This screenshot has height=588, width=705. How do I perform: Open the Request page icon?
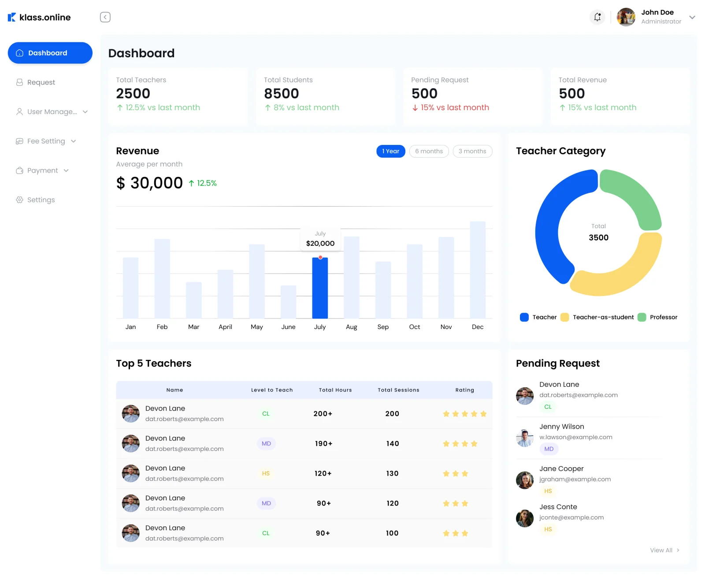point(19,82)
